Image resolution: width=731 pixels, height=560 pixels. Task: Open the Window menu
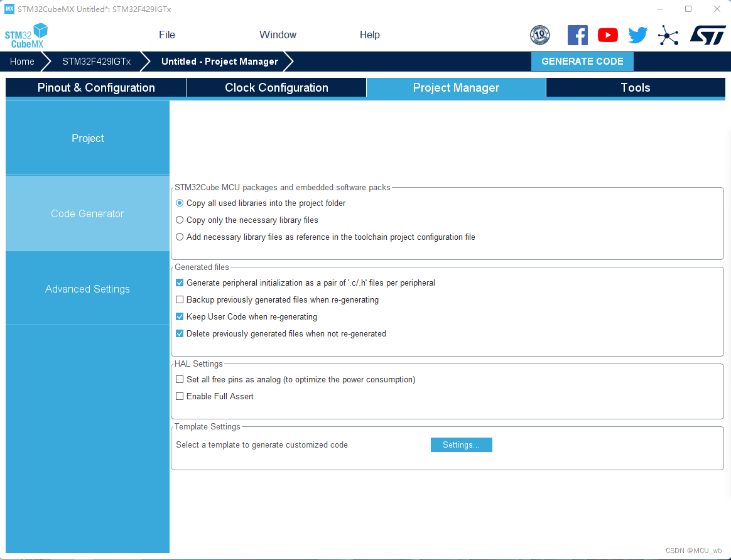[278, 35]
